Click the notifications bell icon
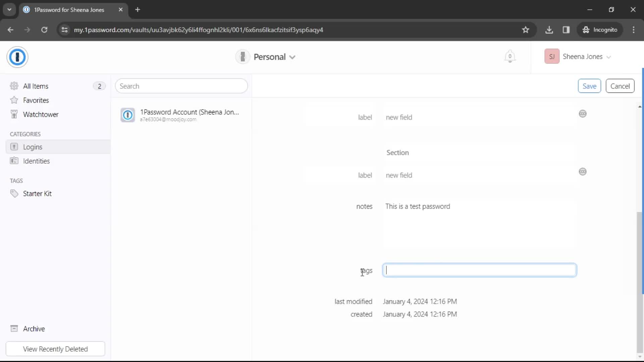The height and width of the screenshot is (362, 644). click(x=509, y=57)
